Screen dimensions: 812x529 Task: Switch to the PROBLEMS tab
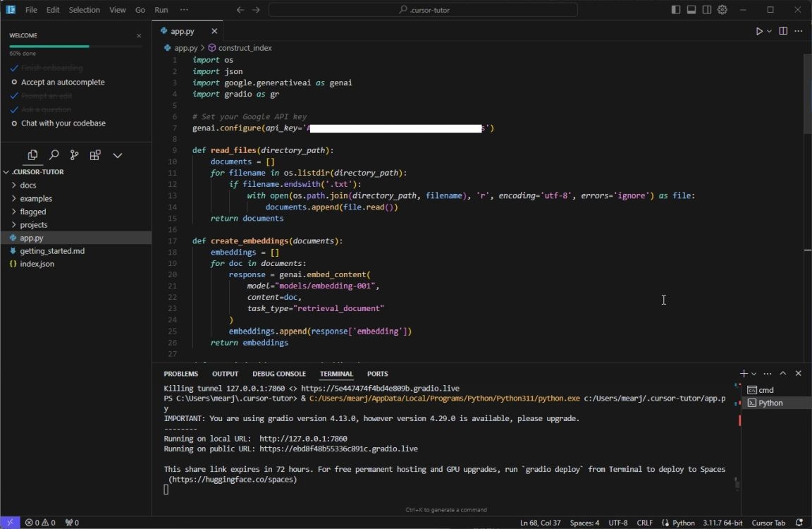(180, 373)
